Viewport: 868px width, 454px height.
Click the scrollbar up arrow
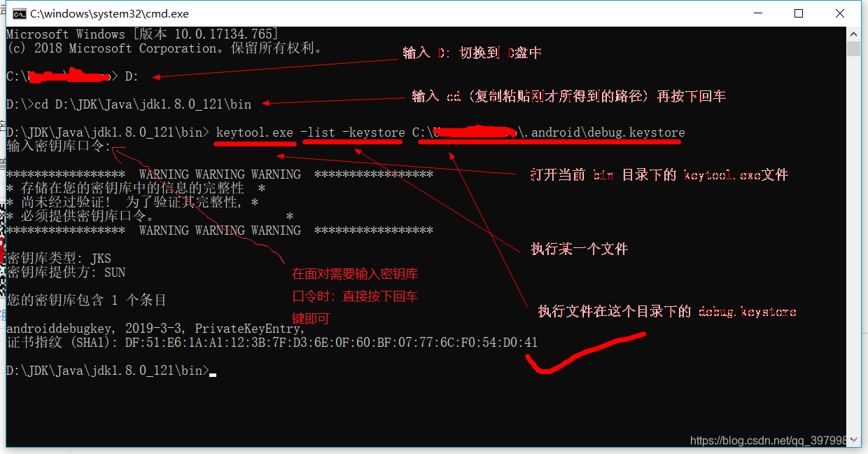853,34
